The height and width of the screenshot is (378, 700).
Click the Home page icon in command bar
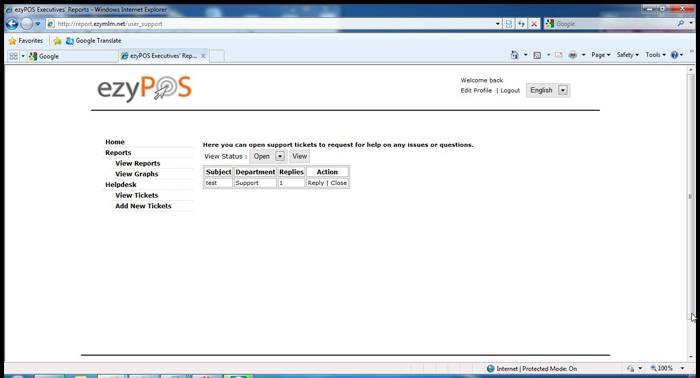tap(515, 55)
